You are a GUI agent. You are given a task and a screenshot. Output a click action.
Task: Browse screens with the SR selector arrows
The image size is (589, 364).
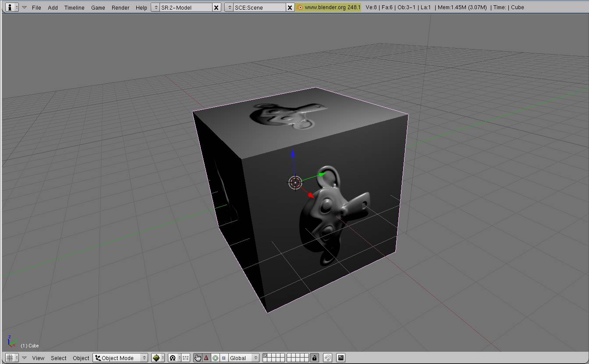coord(156,7)
